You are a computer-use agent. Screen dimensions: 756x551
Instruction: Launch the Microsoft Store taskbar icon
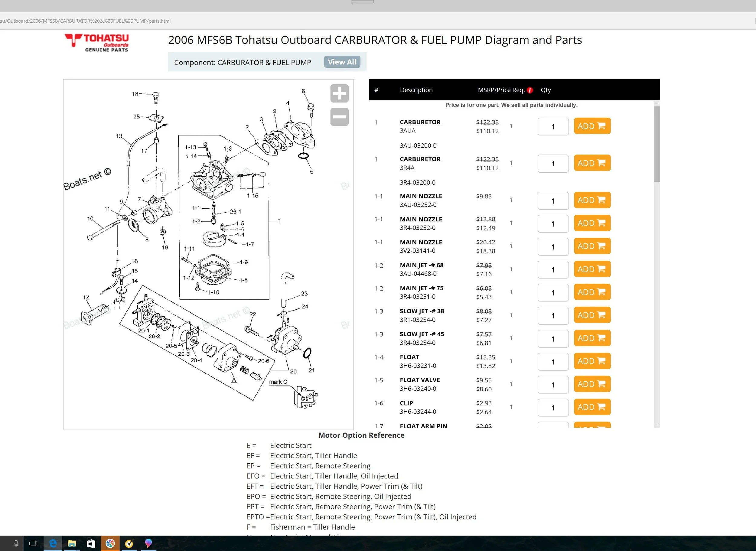[91, 543]
